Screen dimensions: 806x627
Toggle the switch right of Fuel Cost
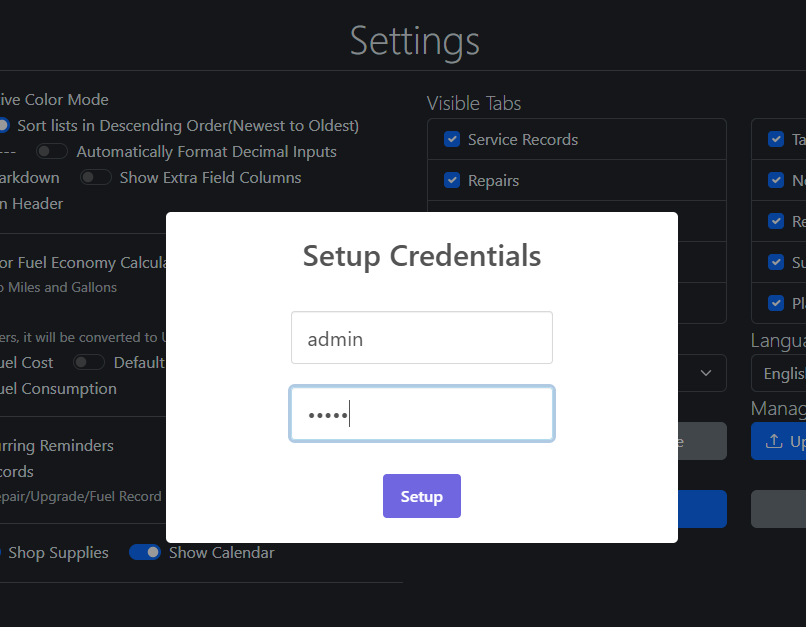coord(89,362)
